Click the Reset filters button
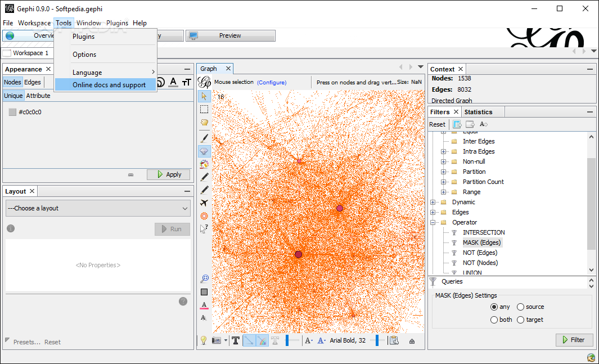The height and width of the screenshot is (364, 599). tap(437, 124)
